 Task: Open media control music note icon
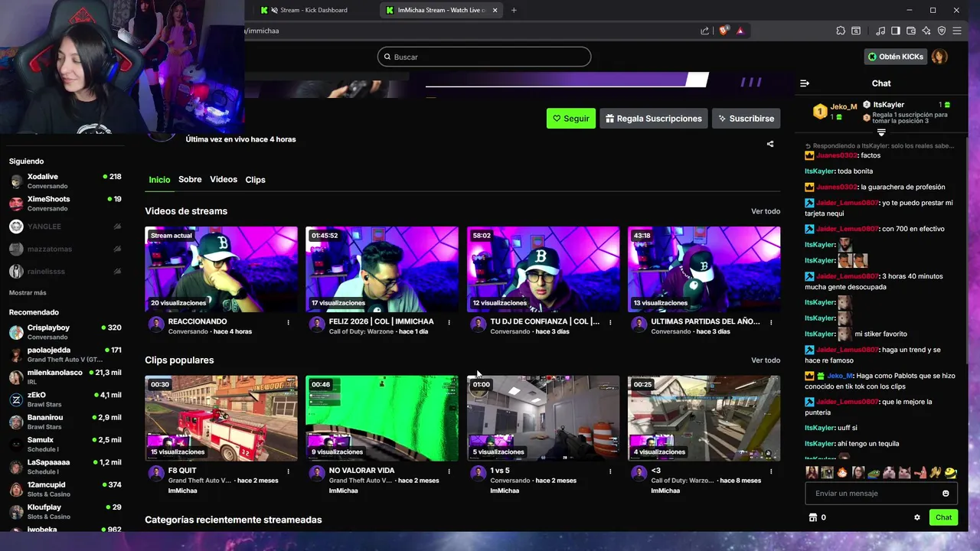click(x=880, y=31)
